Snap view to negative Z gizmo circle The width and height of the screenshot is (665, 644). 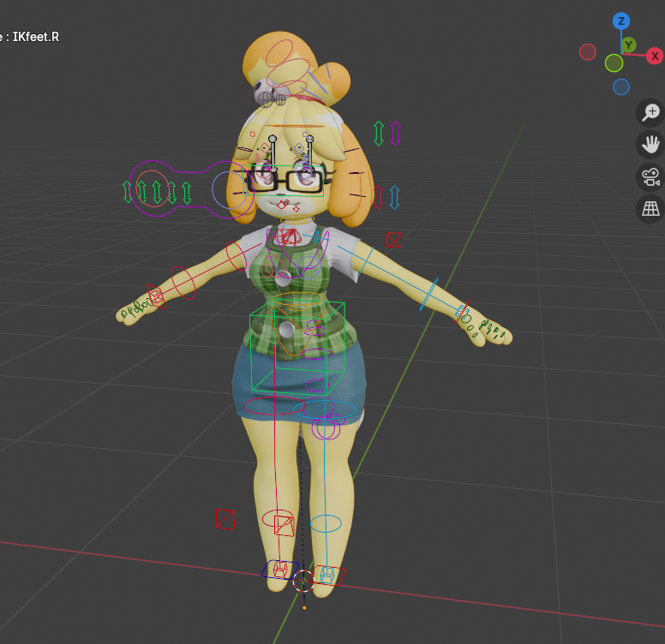click(x=621, y=86)
